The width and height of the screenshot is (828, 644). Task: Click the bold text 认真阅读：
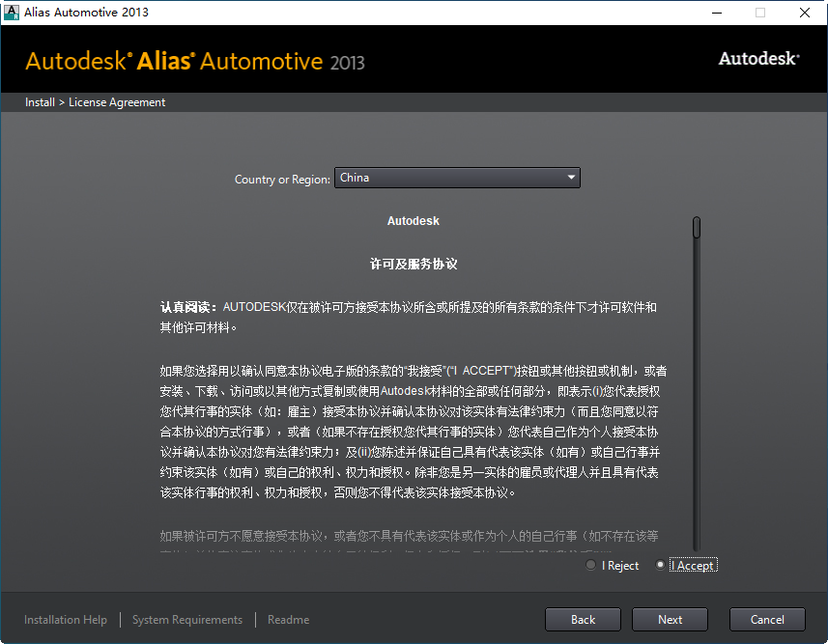coord(188,307)
